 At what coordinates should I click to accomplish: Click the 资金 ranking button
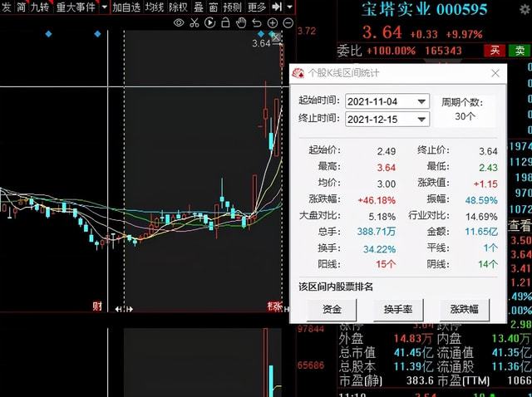332,309
